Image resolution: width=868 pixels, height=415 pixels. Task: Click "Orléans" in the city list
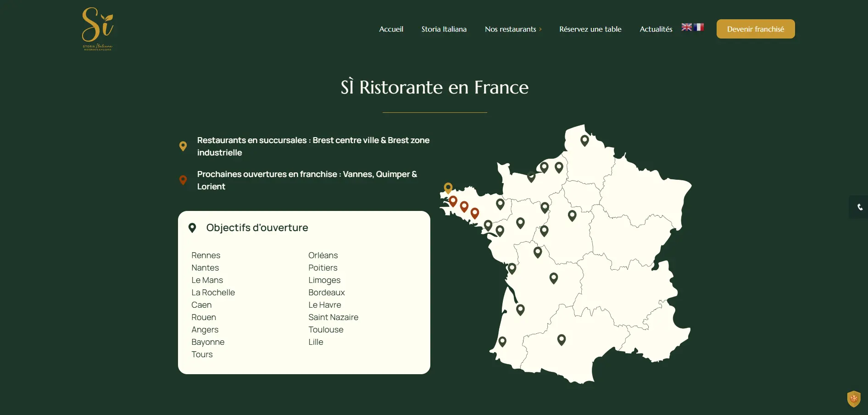(323, 255)
